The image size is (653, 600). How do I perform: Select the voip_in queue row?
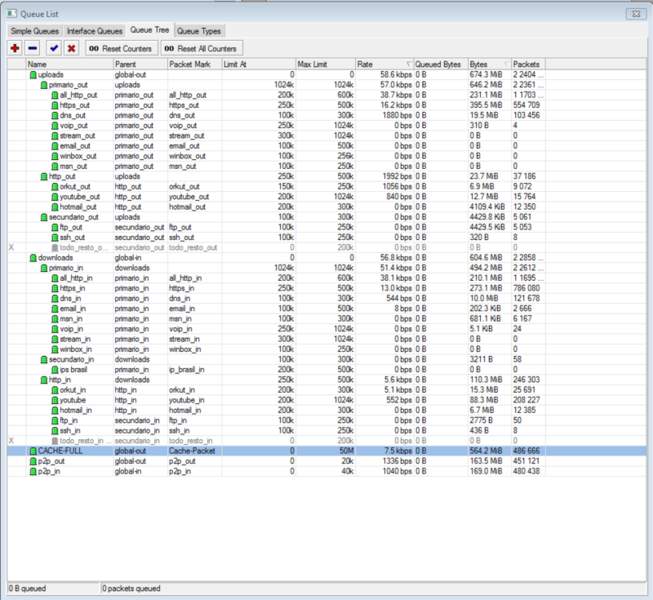(327, 329)
